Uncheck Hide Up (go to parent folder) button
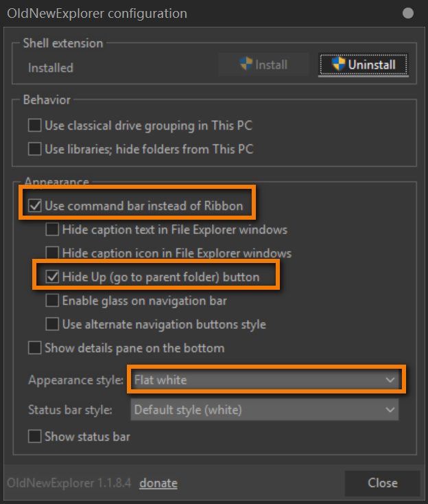Image resolution: width=428 pixels, height=504 pixels. pos(52,277)
